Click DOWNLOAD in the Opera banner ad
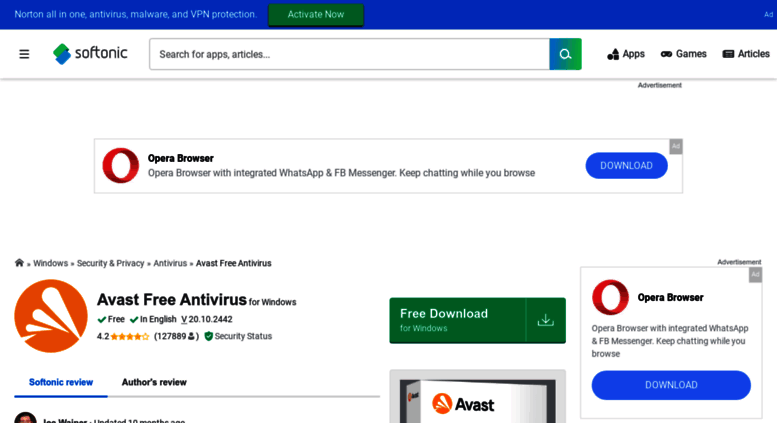Viewport: 777px width, 423px height. [626, 165]
